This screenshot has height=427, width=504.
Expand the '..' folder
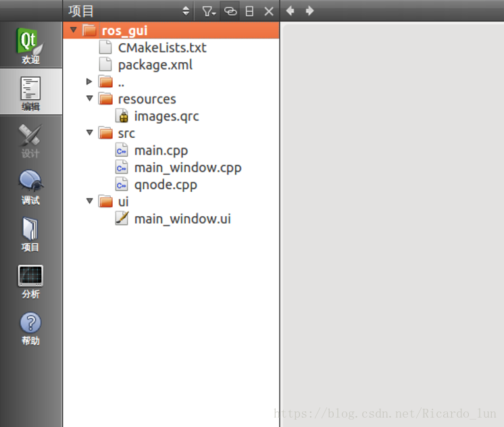(x=89, y=82)
